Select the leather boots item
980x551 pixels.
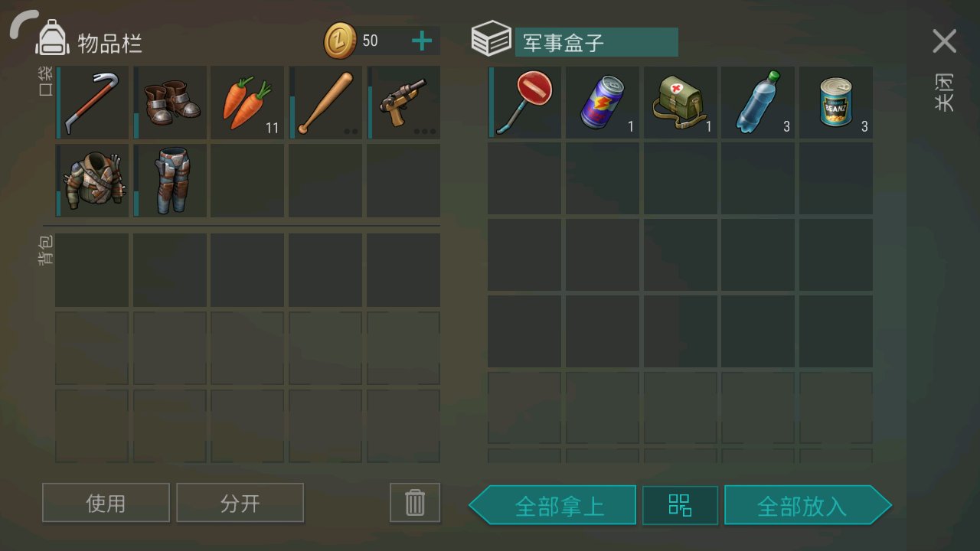point(171,103)
